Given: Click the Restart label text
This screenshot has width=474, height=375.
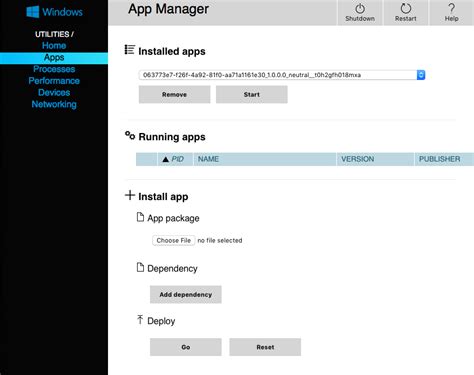Looking at the screenshot, I should click(x=406, y=19).
